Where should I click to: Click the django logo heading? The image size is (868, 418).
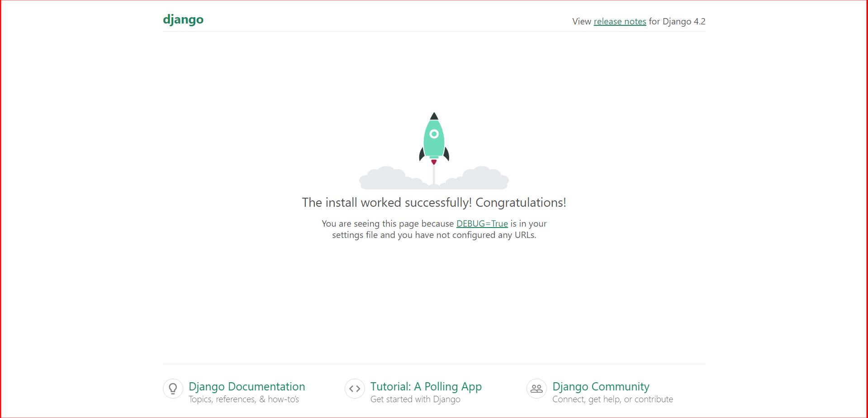183,19
